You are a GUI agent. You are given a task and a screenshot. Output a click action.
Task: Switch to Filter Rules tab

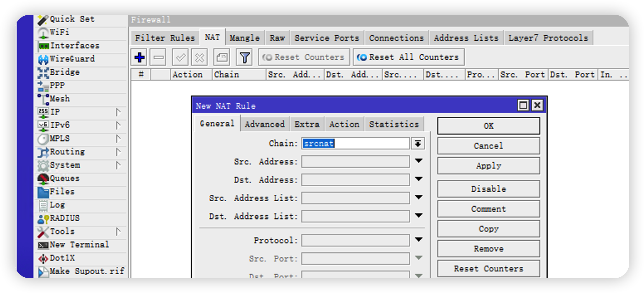(165, 38)
